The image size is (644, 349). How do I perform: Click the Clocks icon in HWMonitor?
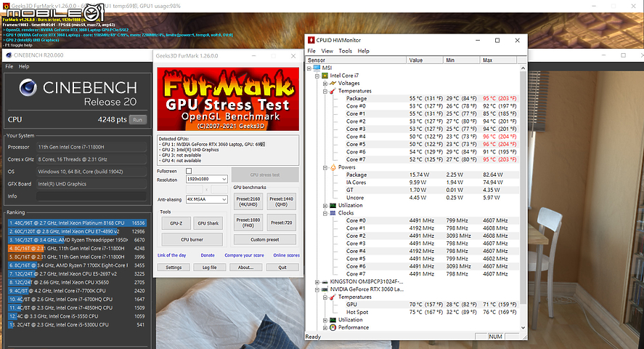pyautogui.click(x=333, y=213)
